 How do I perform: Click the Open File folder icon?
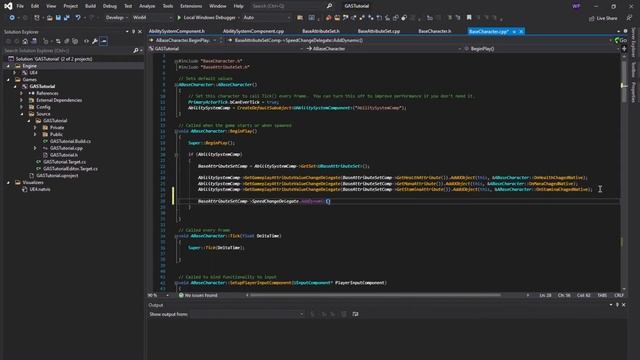[50, 18]
